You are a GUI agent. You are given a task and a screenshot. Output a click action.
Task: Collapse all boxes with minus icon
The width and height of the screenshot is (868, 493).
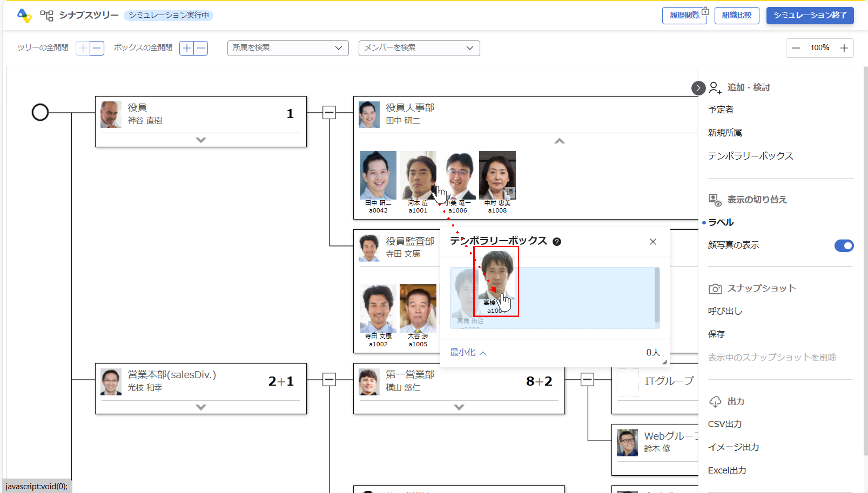point(201,48)
